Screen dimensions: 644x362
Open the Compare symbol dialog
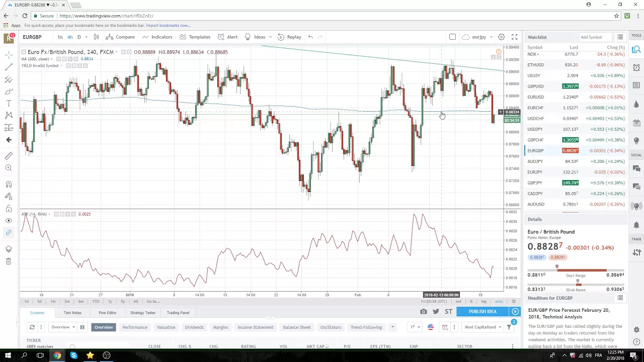120,37
